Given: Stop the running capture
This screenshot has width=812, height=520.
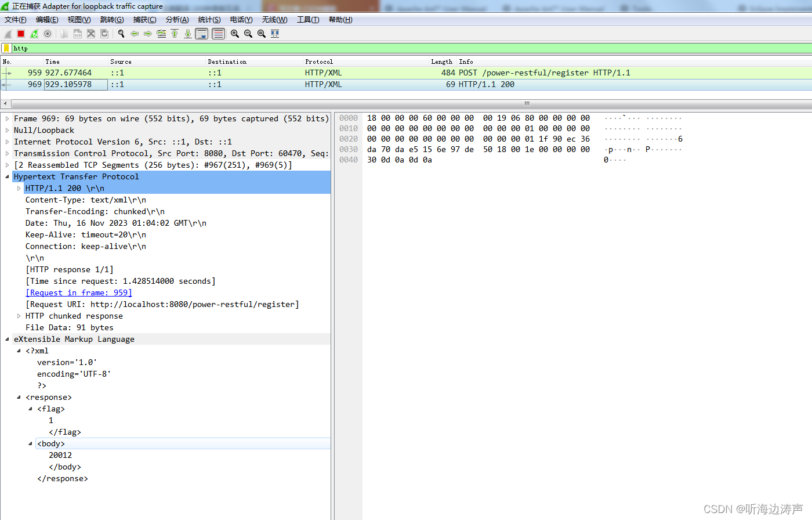Looking at the screenshot, I should (20, 33).
